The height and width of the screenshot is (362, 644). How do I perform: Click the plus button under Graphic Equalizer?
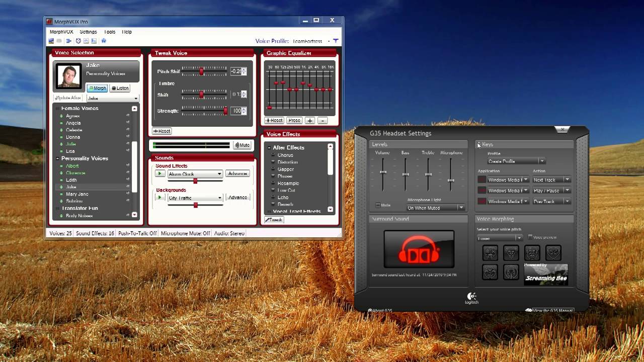310,121
